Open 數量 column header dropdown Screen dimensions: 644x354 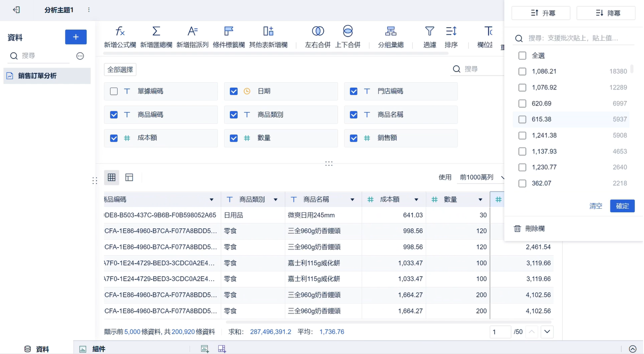click(x=480, y=200)
